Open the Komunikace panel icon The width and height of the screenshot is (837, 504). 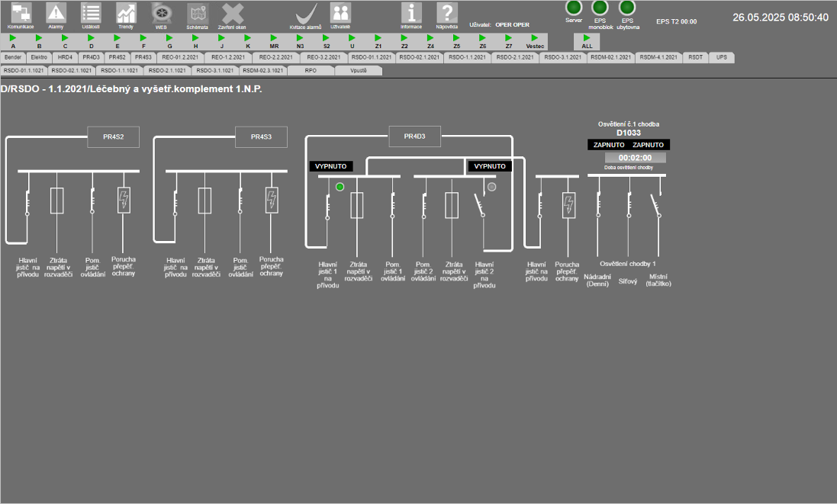pyautogui.click(x=21, y=12)
